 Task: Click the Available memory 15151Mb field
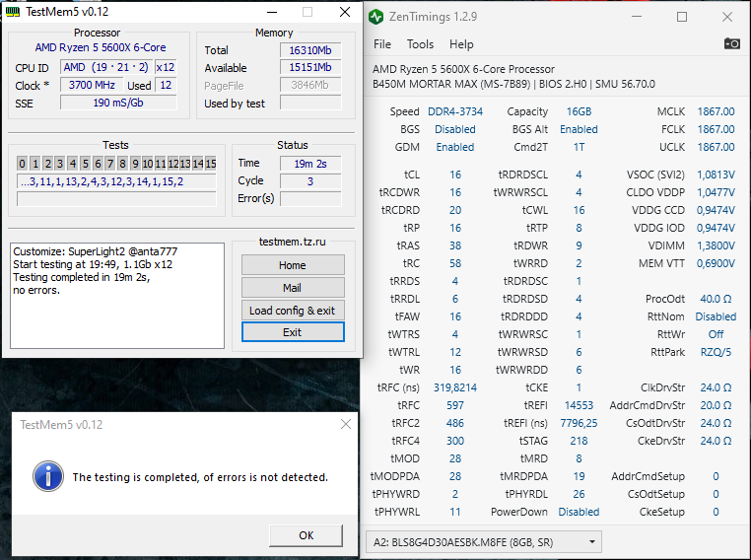[310, 68]
